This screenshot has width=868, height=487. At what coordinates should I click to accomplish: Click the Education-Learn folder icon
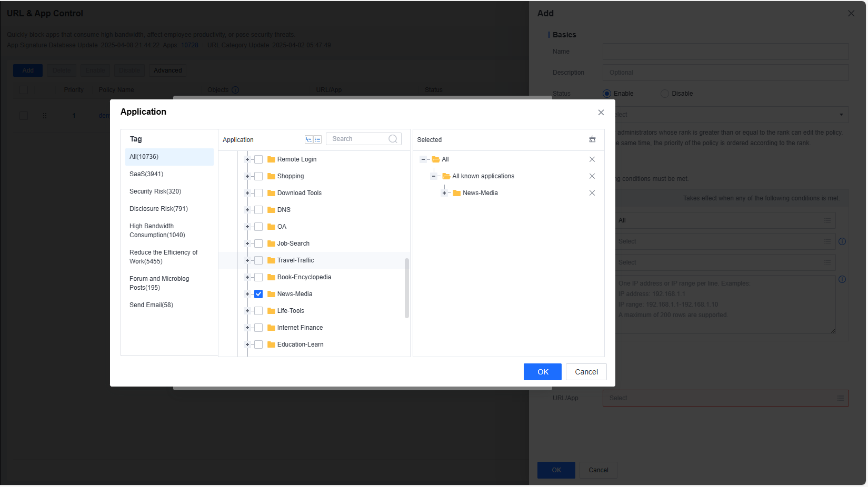[271, 344]
